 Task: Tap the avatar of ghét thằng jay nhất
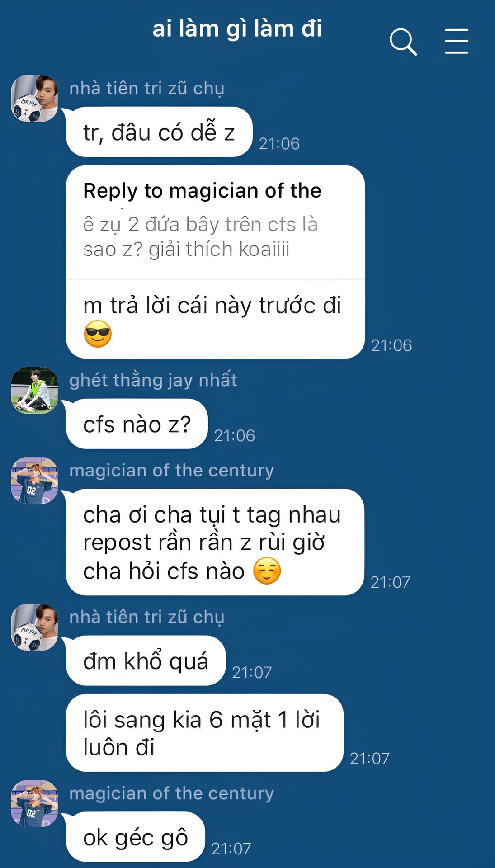tap(34, 390)
